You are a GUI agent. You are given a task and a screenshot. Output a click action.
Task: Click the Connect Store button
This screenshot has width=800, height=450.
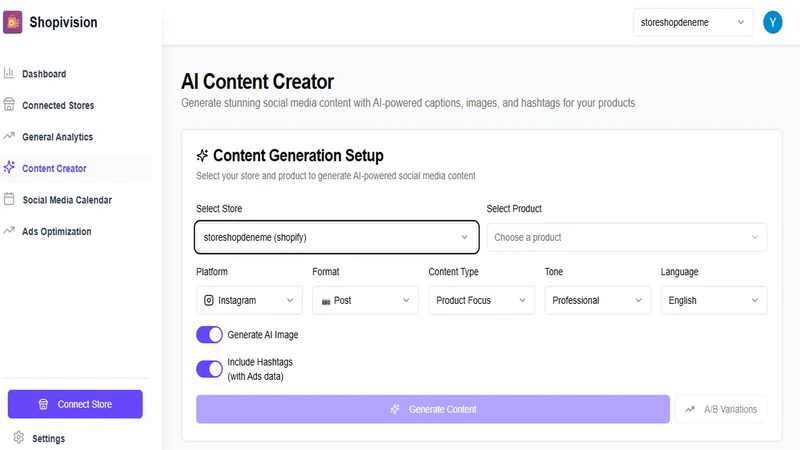(x=75, y=404)
